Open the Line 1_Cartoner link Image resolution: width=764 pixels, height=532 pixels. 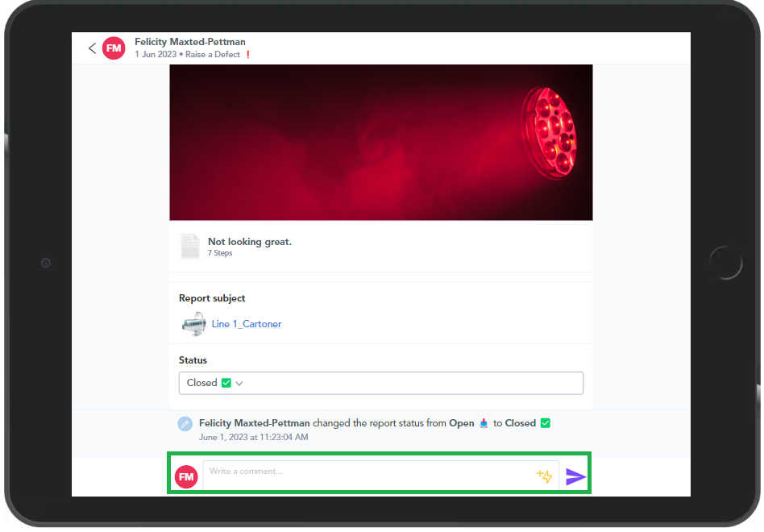pos(247,324)
